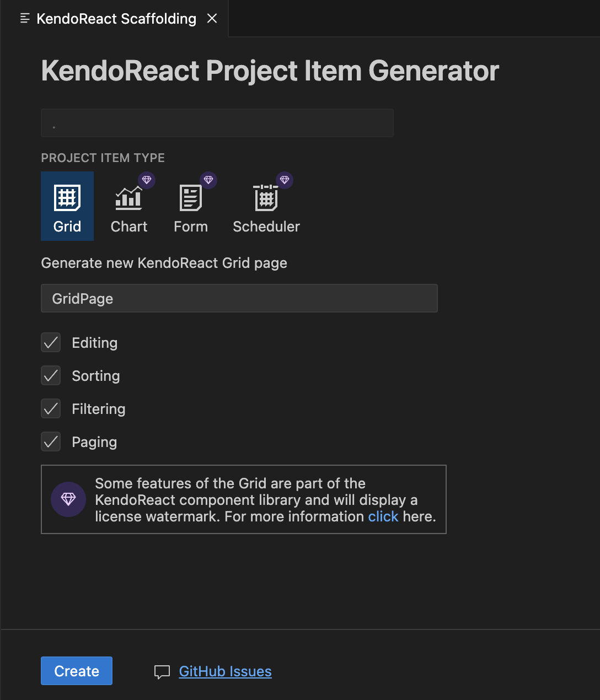Open the GitHub Issues link
This screenshot has height=700, width=600.
[x=225, y=671]
